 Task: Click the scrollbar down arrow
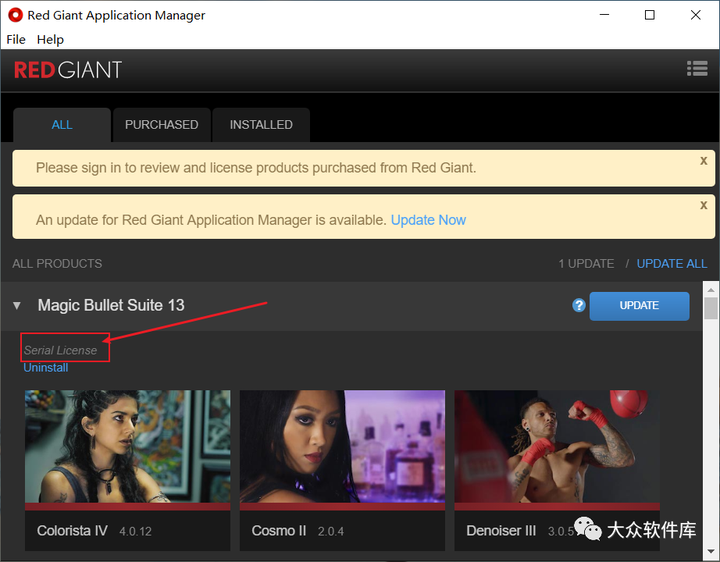click(x=710, y=551)
